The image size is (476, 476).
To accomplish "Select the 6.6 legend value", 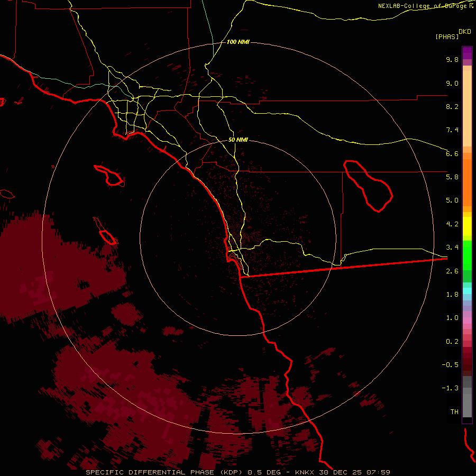I will [x=452, y=153].
